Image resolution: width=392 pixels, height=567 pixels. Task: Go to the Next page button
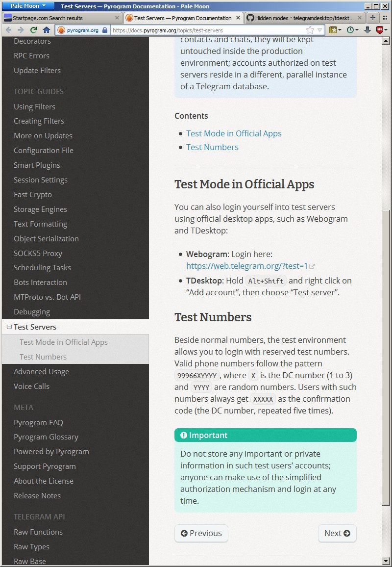pos(337,533)
